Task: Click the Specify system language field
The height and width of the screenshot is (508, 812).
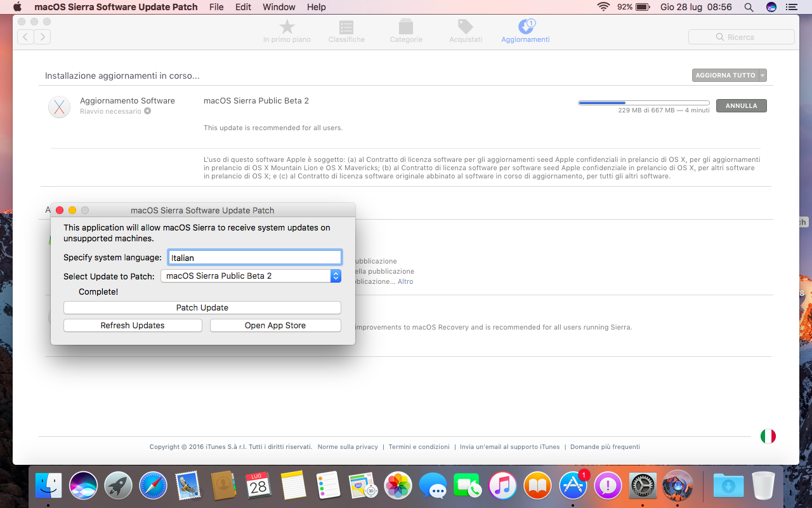Action: point(254,257)
